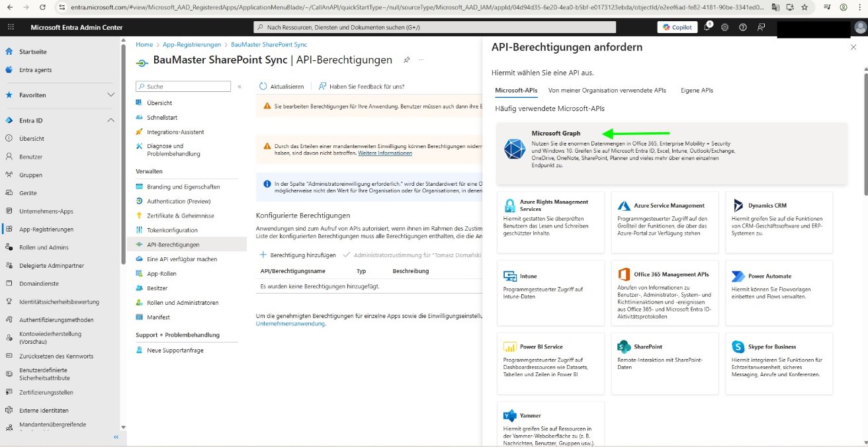Select Unternehmens-Apps in the sidebar
This screenshot has height=447, width=868.
pyautogui.click(x=45, y=211)
